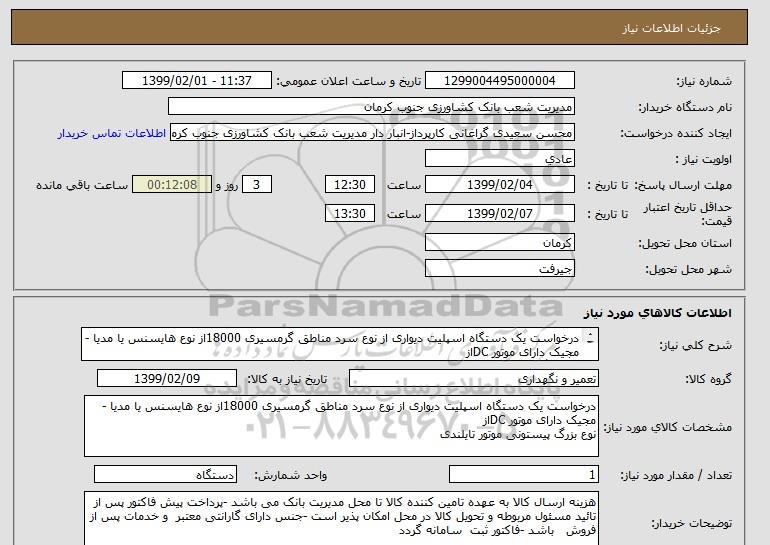Click price validity date 1399/02/07
Screen dimensions: 770x545
499,214
